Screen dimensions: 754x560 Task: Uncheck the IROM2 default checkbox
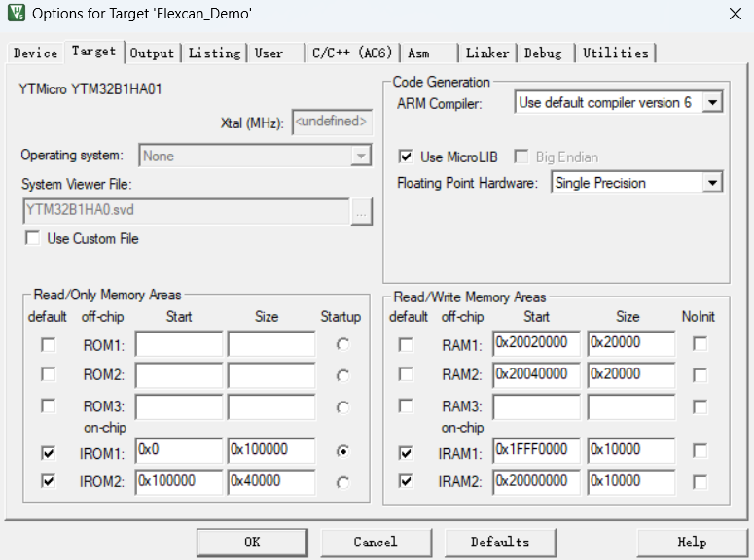[48, 481]
